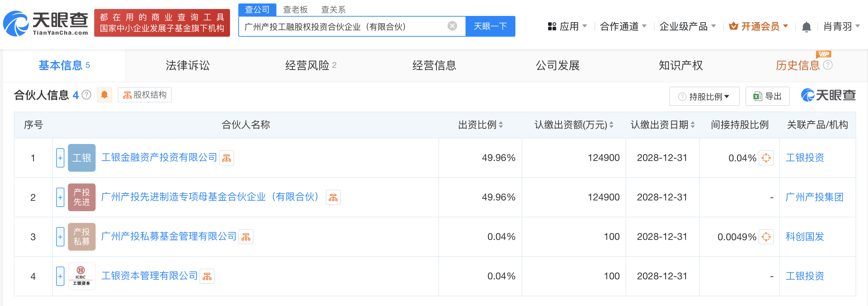Expand row 2 with the plus toggle
Screen dimensions: 868x306
(60, 197)
